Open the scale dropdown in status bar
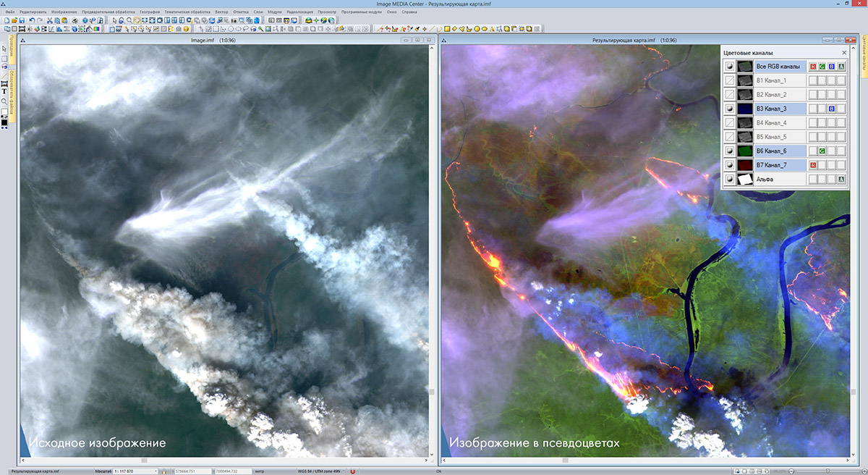 click(155, 471)
